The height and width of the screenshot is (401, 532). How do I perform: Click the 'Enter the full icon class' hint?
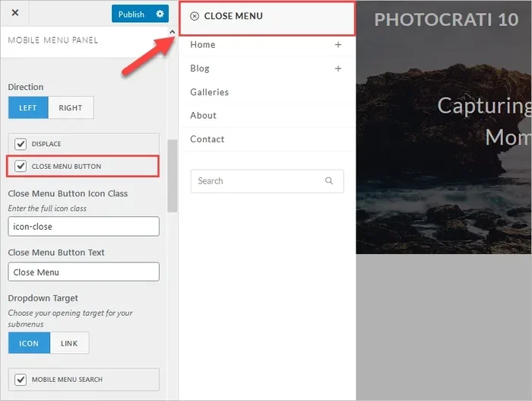pyautogui.click(x=47, y=208)
